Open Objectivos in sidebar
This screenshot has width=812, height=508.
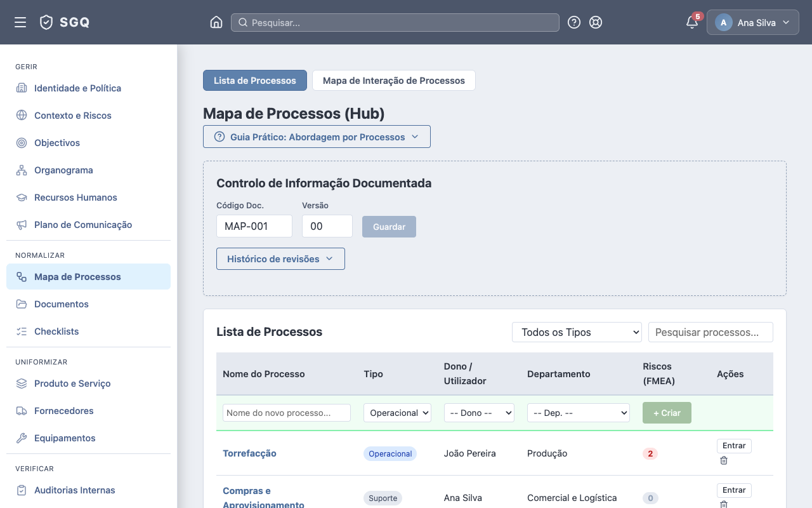point(88,143)
